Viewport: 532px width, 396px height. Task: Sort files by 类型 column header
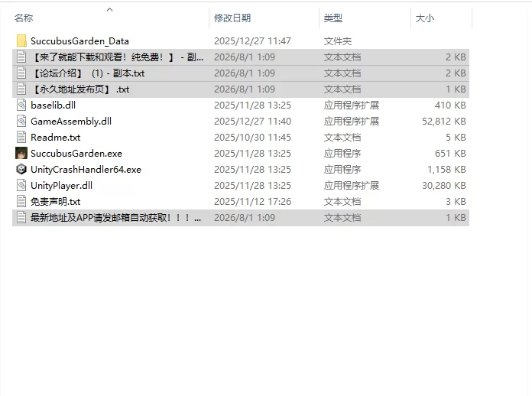(333, 18)
